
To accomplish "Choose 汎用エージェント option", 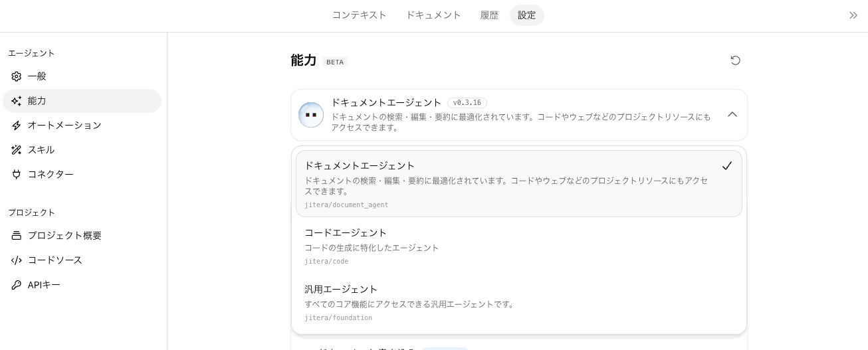I will click(519, 303).
